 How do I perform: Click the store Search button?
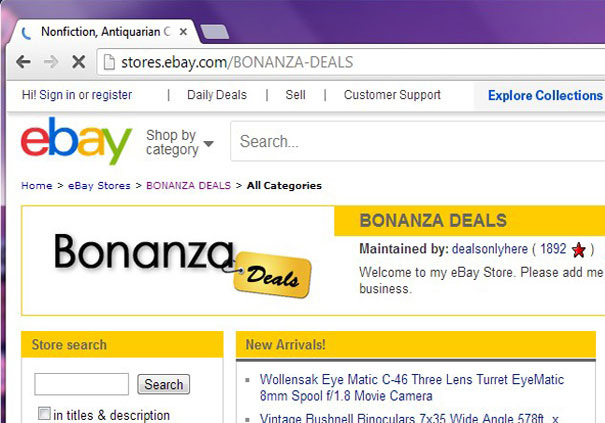click(x=163, y=384)
